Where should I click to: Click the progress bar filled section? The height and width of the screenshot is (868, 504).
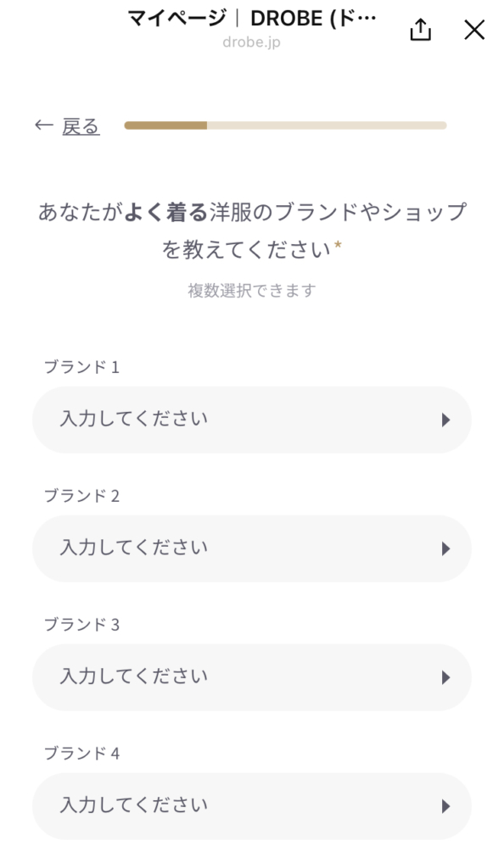(x=165, y=125)
